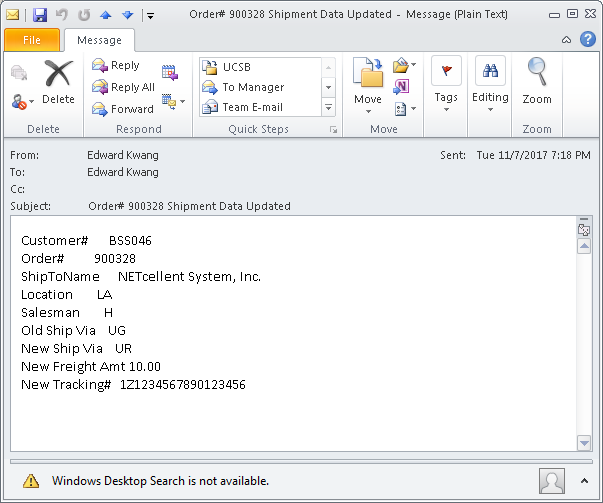The height and width of the screenshot is (503, 603).
Task: Open the Move folder dropdown
Action: tap(368, 86)
